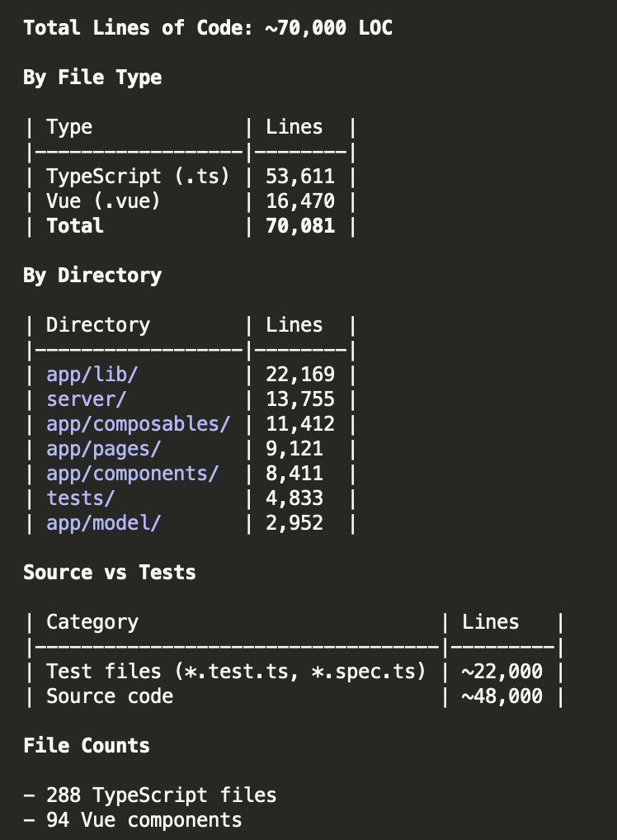Viewport: 617px width, 840px height.
Task: Click the 'Source code' row label
Action: [x=110, y=696]
